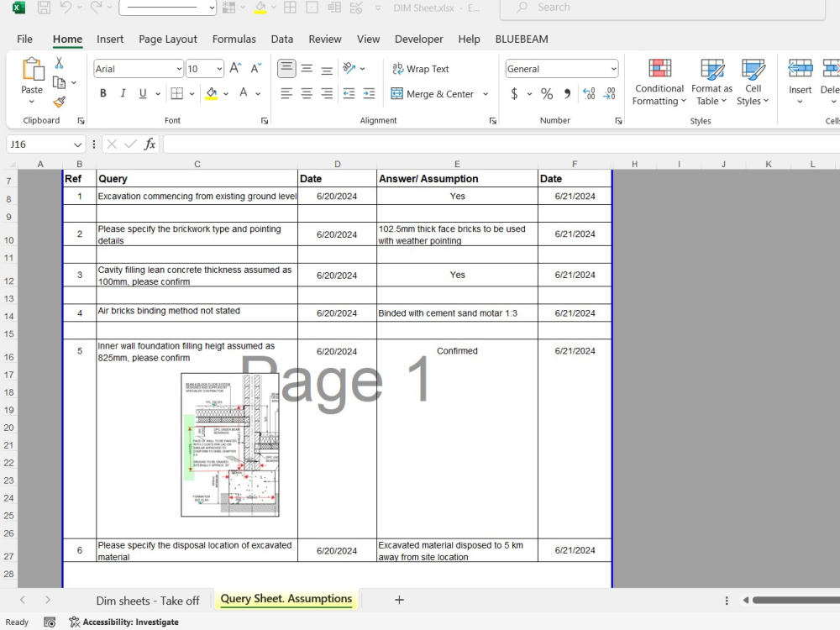Apply the Accounting number format dollar icon

(x=514, y=94)
